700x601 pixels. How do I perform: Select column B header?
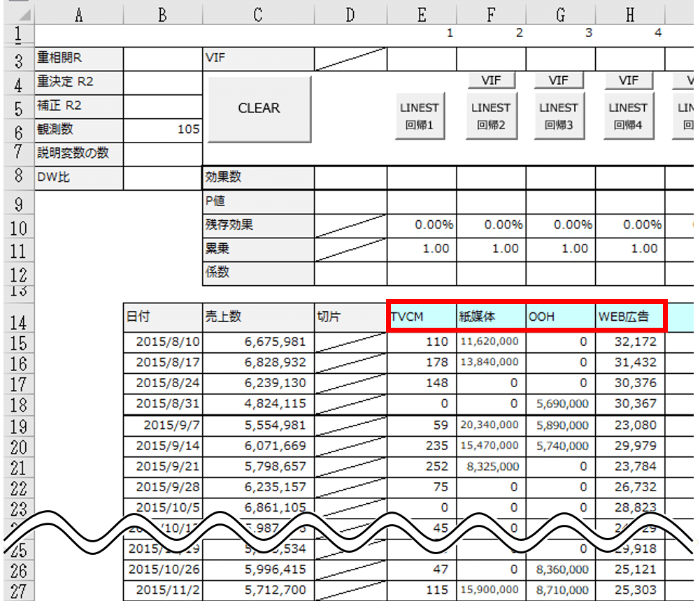[x=162, y=15]
